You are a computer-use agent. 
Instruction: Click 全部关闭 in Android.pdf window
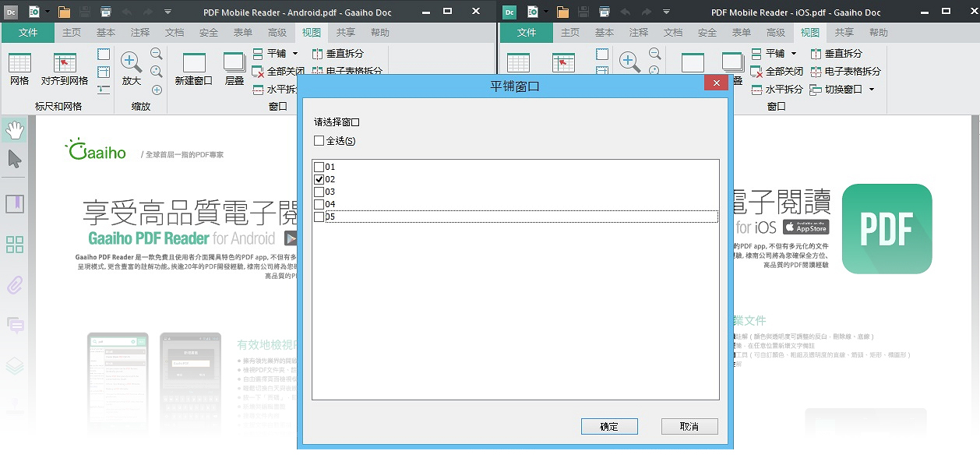click(x=279, y=71)
